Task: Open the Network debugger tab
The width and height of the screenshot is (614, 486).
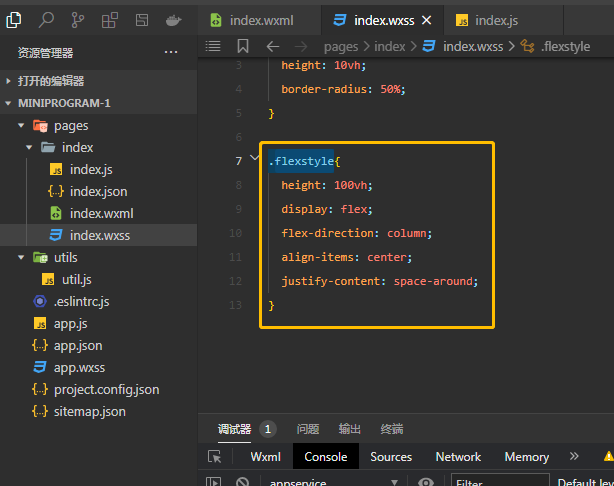Action: (458, 457)
